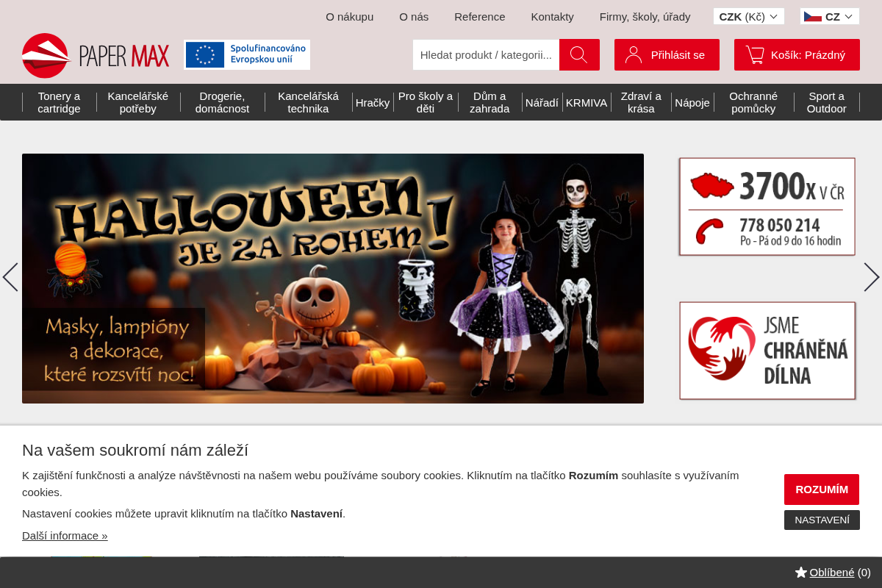The height and width of the screenshot is (588, 882).
Task: Open cookie NASTAVENÍ button
Action: point(822,520)
